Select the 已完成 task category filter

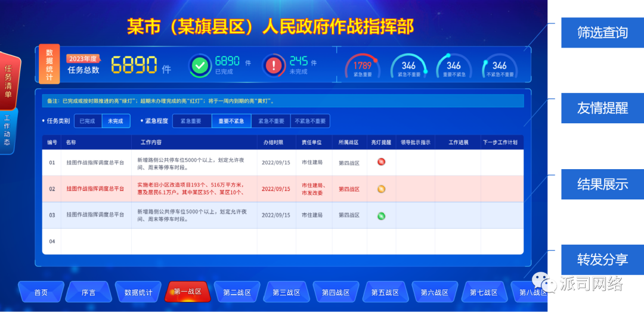click(88, 121)
